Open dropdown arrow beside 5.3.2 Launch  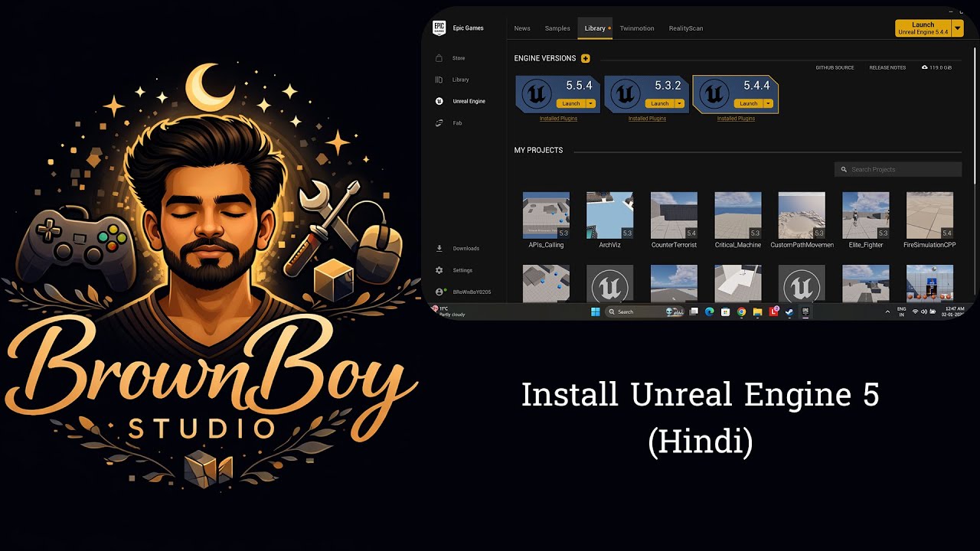680,103
